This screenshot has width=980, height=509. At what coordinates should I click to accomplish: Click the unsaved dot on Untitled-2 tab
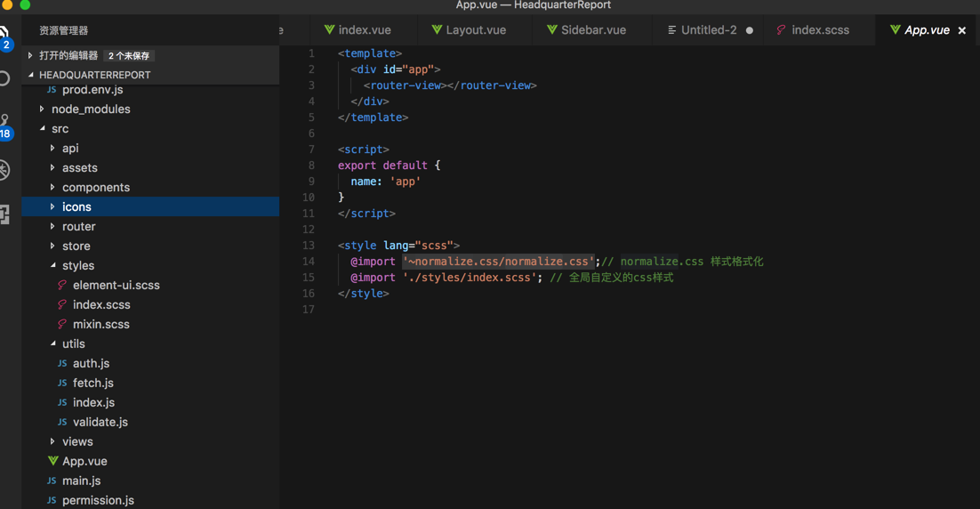click(750, 30)
